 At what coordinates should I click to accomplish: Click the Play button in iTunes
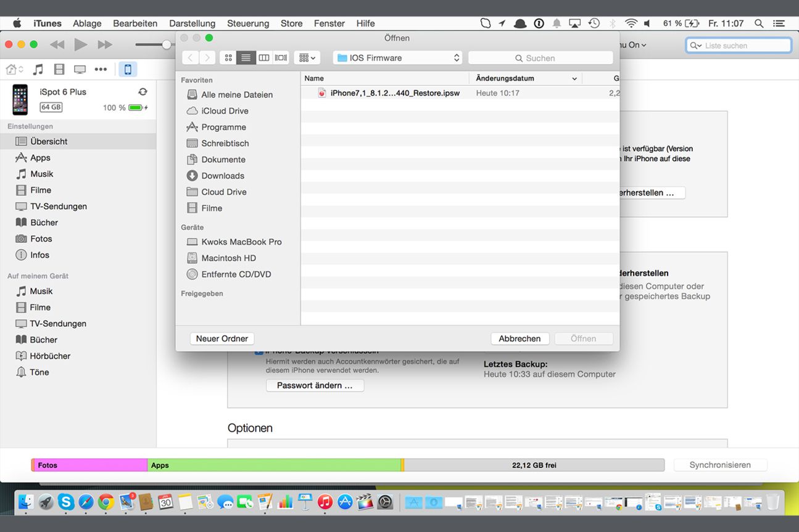(80, 44)
